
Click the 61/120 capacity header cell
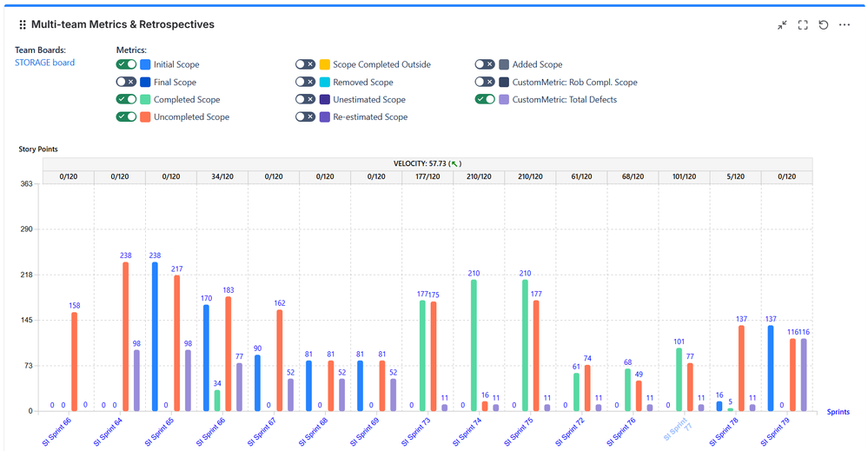pos(581,176)
